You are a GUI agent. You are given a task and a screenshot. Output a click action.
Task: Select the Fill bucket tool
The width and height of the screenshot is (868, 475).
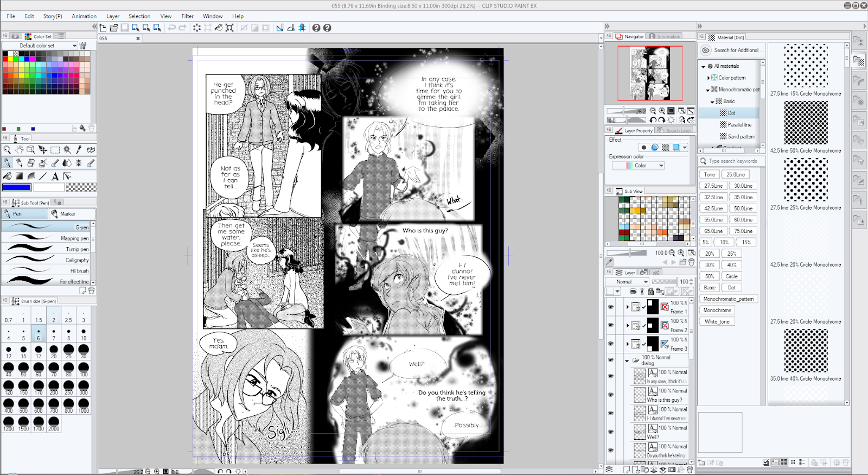pos(7,176)
